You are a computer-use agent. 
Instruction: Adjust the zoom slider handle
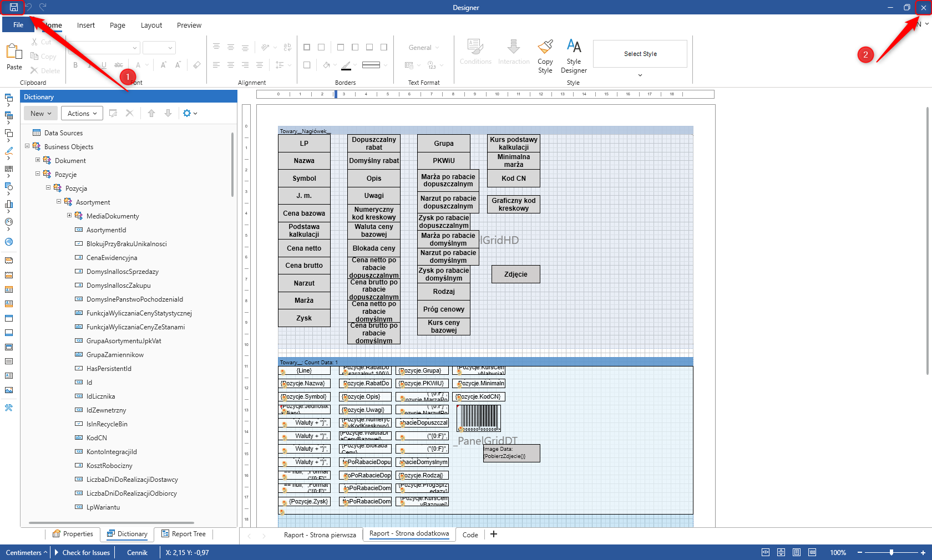(892, 552)
